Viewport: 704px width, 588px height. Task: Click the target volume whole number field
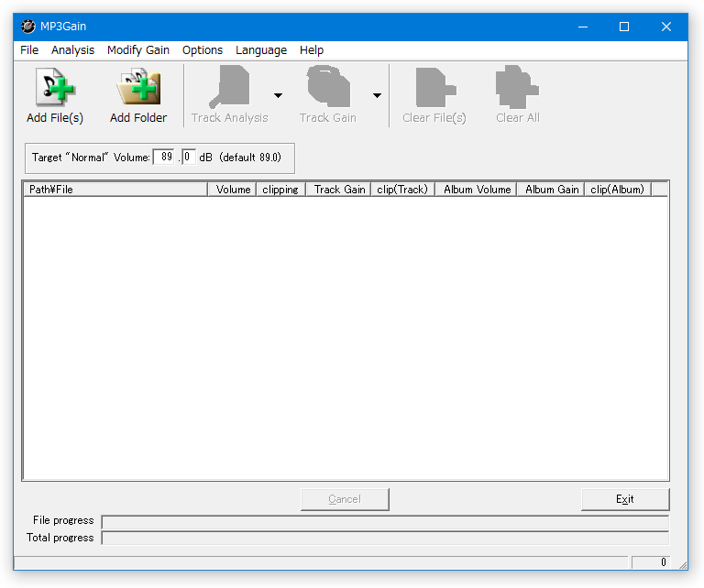164,157
